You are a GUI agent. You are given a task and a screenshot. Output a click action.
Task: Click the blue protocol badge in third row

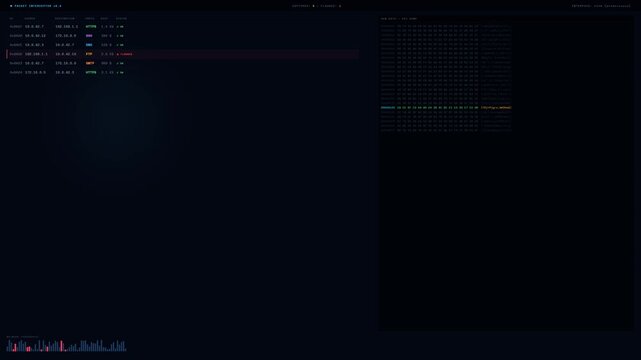point(89,45)
